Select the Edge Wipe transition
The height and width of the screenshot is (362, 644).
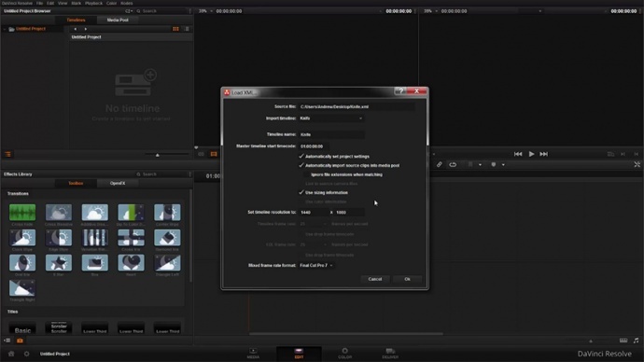tap(59, 238)
